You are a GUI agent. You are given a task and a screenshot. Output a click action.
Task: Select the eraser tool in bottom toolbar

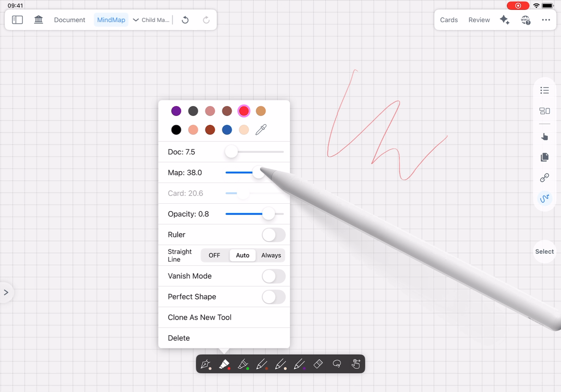point(318,364)
